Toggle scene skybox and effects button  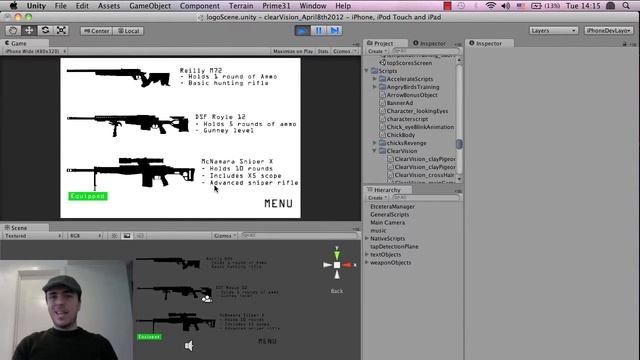pyautogui.click(x=127, y=236)
